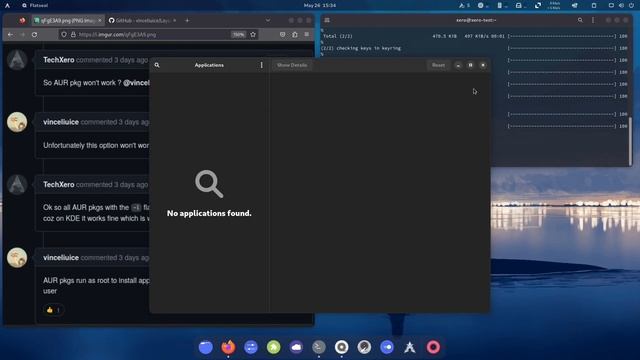Click the Reset button in Flatseal

pyautogui.click(x=438, y=65)
